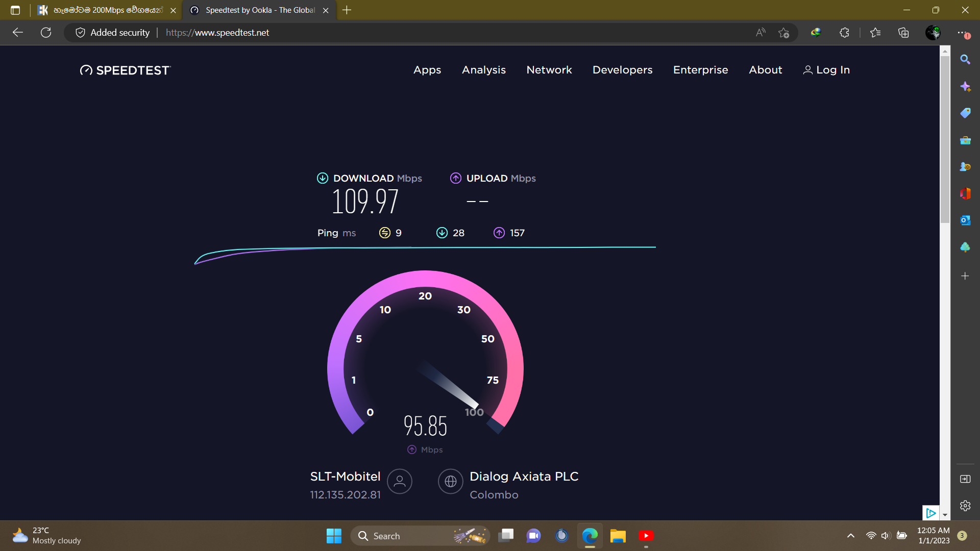This screenshot has height=551, width=980.
Task: Open sidebar settings gear
Action: pos(965,506)
